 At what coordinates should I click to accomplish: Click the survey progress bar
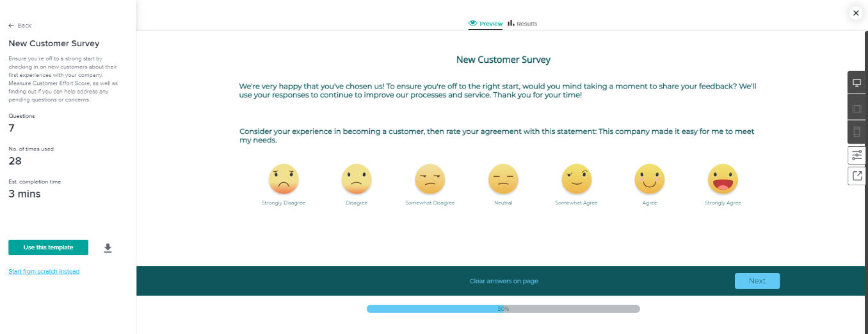click(503, 309)
